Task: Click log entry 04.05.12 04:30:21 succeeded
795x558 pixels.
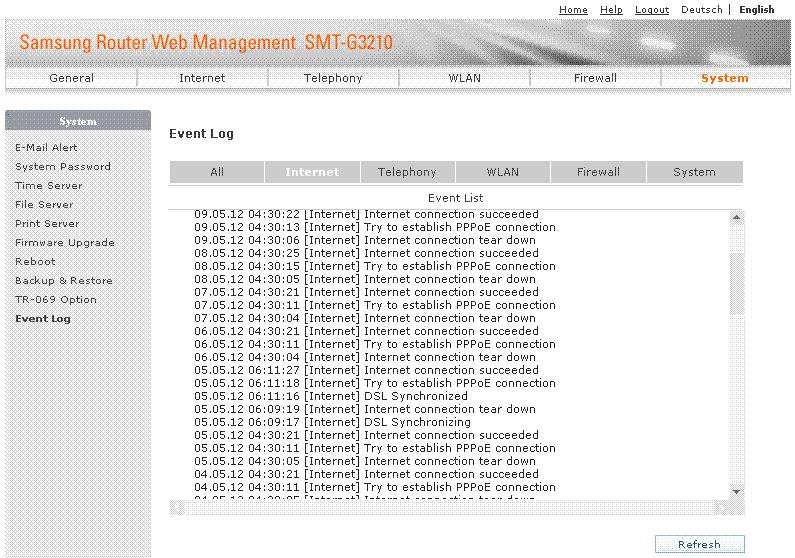Action: 366,474
